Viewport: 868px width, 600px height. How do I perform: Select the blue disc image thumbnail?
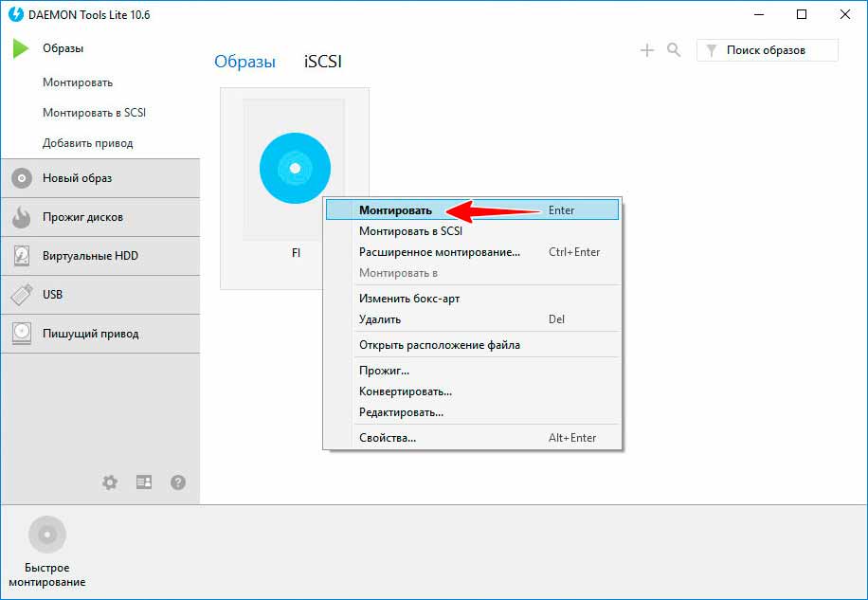[295, 169]
